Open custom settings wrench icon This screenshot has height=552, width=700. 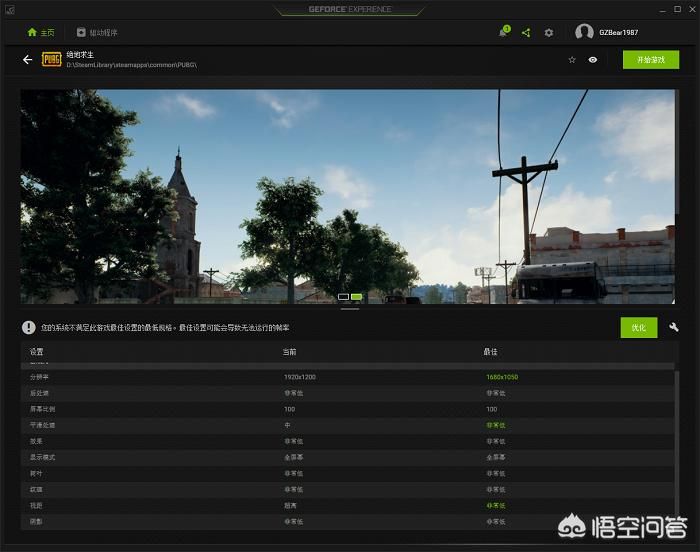pyautogui.click(x=674, y=327)
